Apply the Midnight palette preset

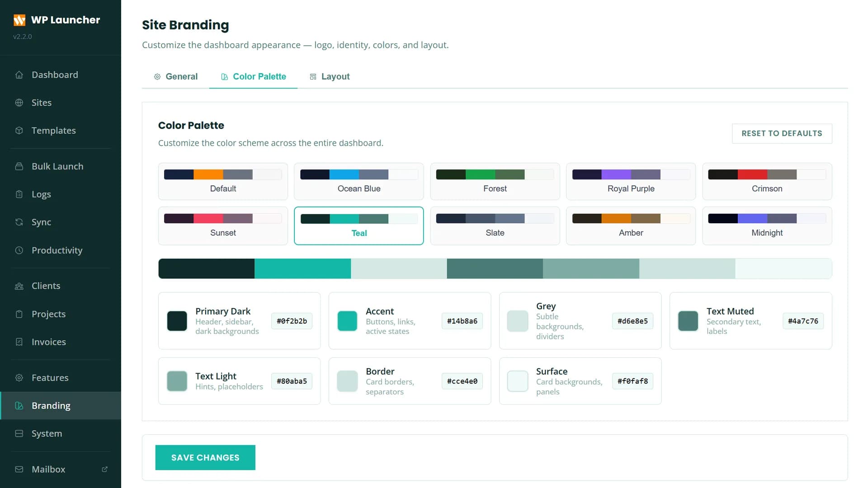click(767, 226)
